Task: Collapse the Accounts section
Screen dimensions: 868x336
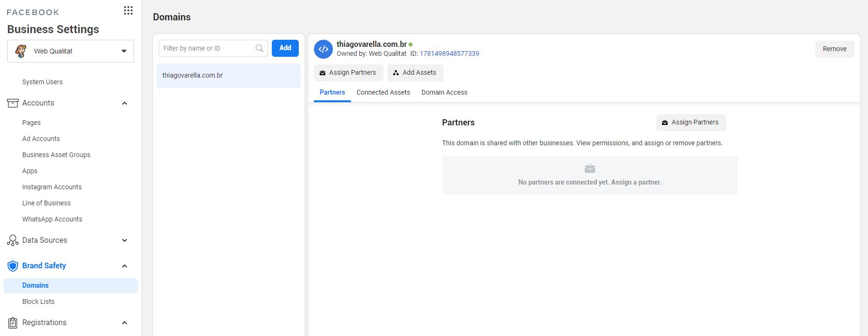Action: (x=125, y=103)
